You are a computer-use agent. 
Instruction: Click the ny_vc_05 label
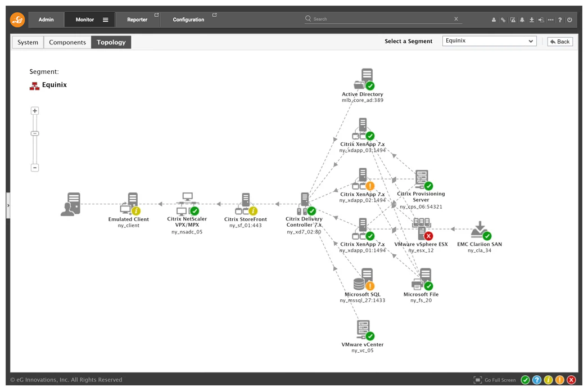[362, 350]
